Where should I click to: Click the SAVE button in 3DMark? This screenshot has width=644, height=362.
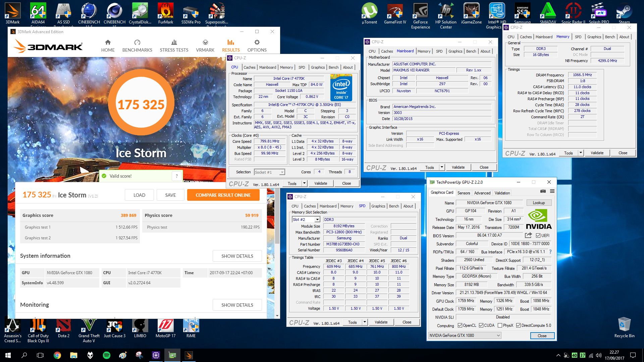pyautogui.click(x=170, y=195)
